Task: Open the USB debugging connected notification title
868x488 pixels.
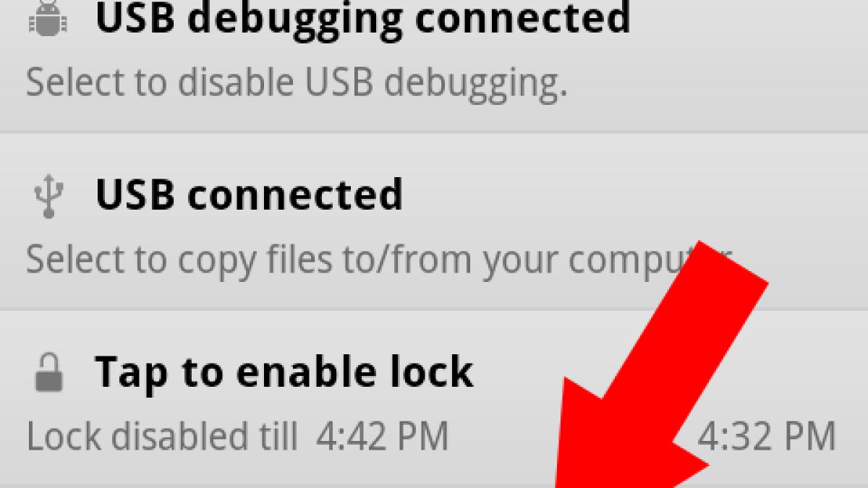Action: click(363, 19)
